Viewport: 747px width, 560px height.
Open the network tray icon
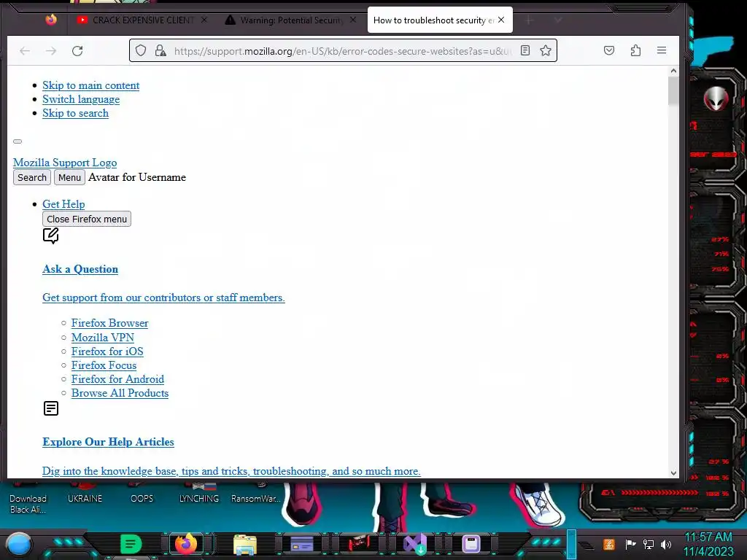click(x=649, y=544)
